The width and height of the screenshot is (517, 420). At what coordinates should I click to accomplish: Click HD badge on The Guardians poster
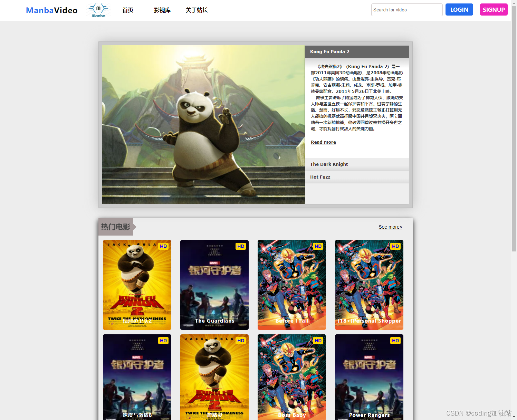pyautogui.click(x=241, y=246)
